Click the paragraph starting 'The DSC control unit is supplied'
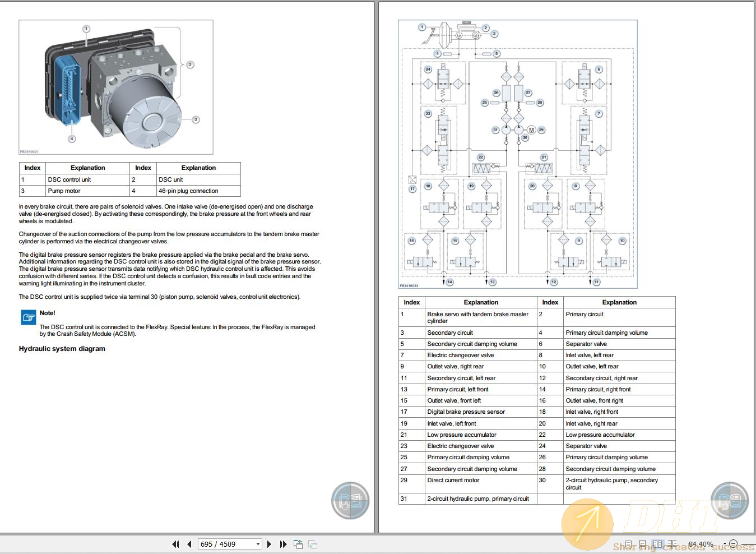The height and width of the screenshot is (554, 756). click(160, 297)
